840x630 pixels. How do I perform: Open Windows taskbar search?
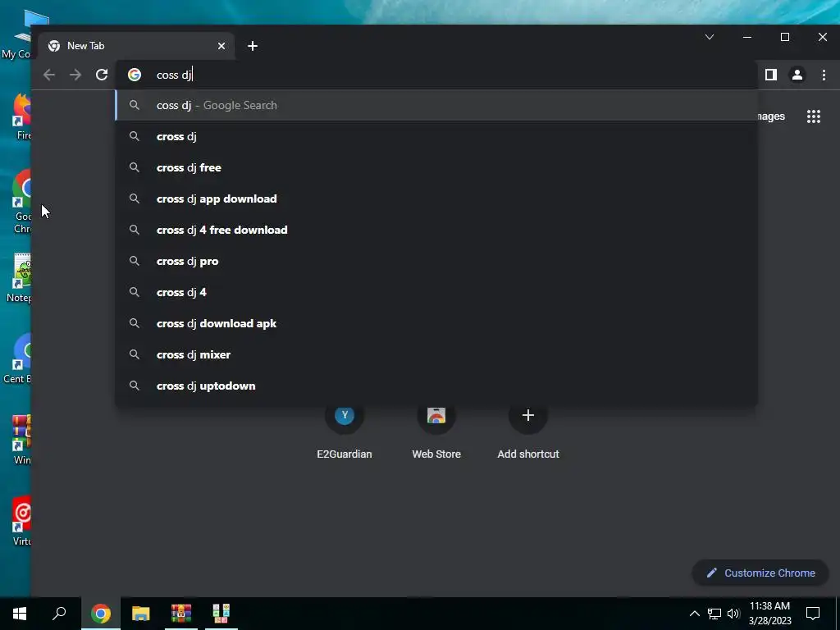coord(59,614)
